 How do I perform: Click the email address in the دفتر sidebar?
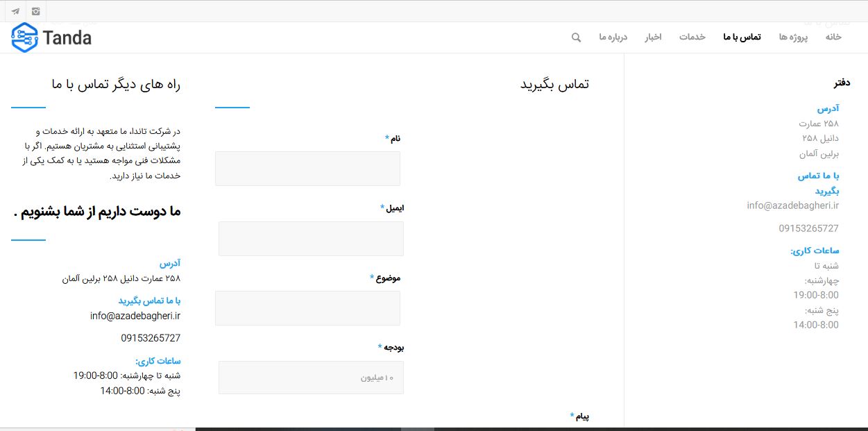[x=792, y=205]
